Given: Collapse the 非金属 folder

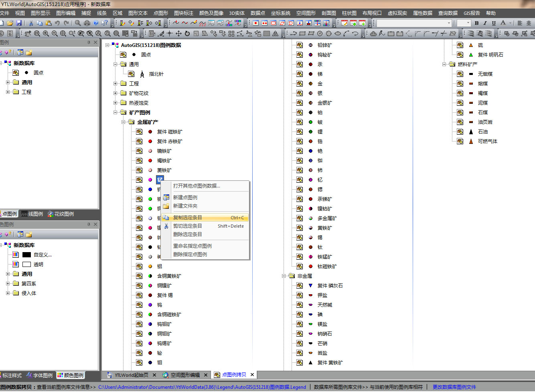Looking at the screenshot, I should (x=284, y=276).
